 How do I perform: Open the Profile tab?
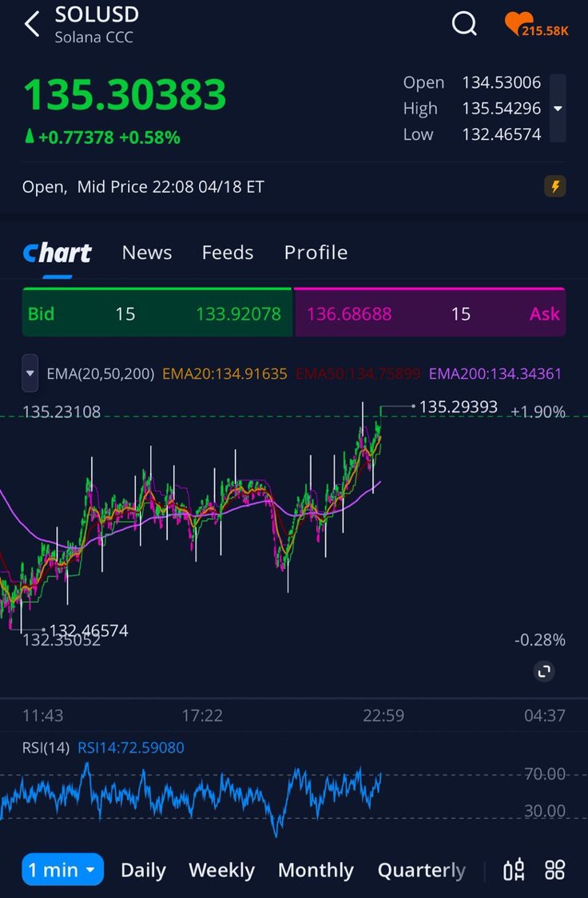316,252
